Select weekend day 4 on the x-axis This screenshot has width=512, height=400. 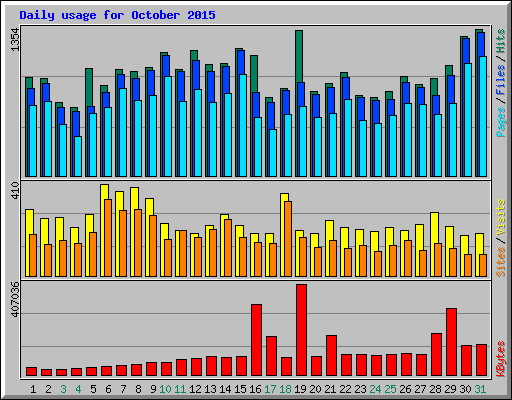(78, 389)
